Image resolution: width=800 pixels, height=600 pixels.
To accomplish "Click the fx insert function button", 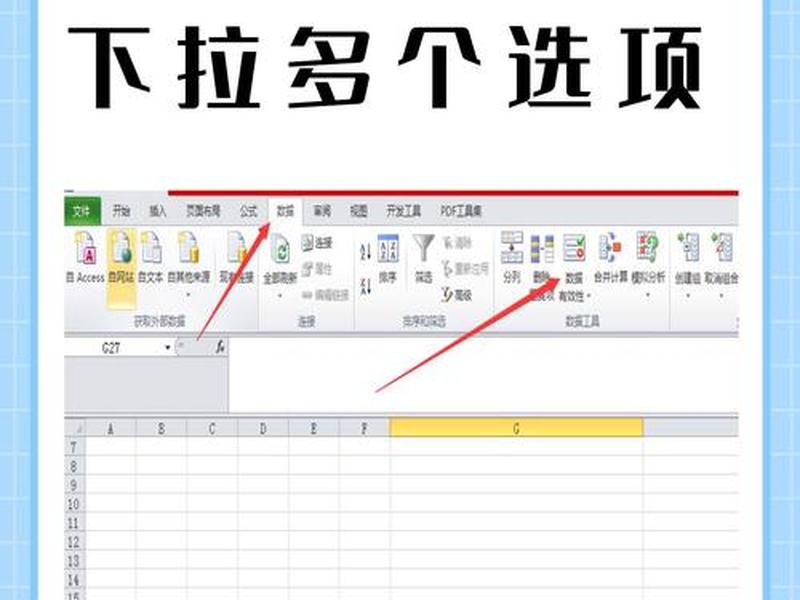I will [219, 347].
